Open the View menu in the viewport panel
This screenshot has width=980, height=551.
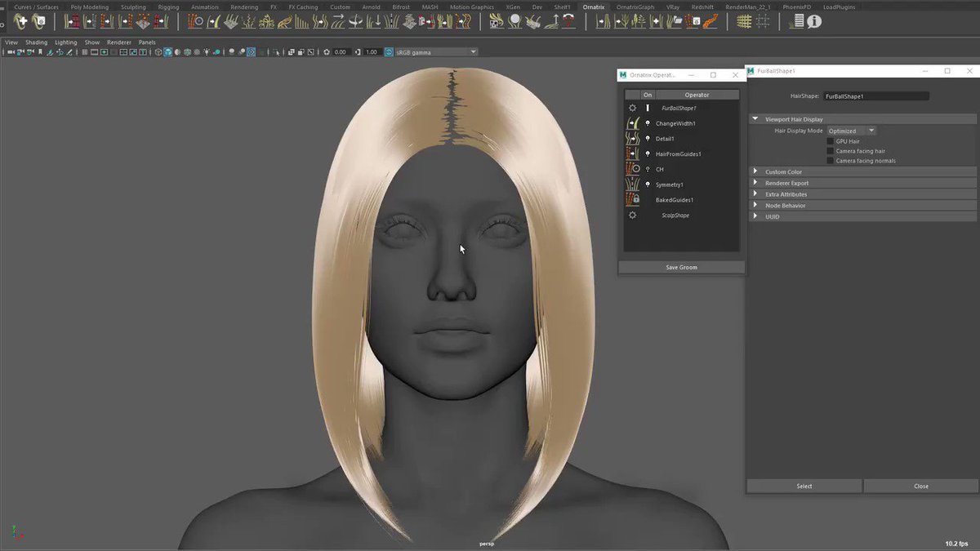click(11, 42)
